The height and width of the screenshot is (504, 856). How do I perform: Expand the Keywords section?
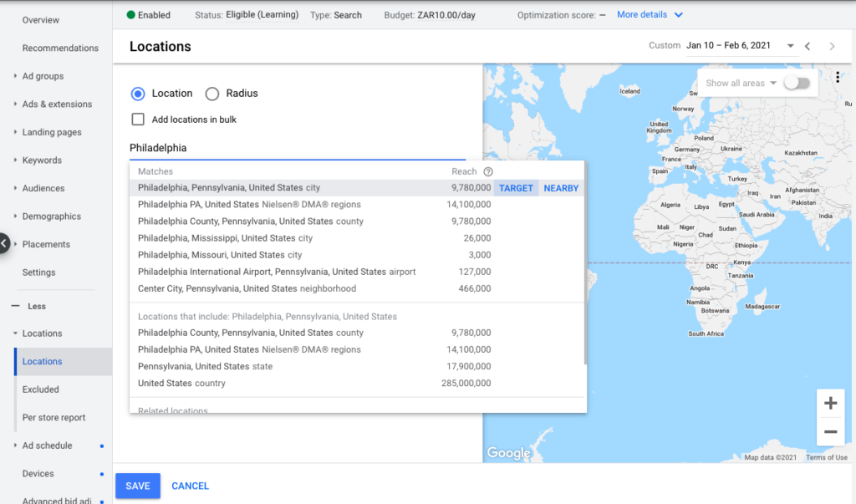(x=15, y=160)
